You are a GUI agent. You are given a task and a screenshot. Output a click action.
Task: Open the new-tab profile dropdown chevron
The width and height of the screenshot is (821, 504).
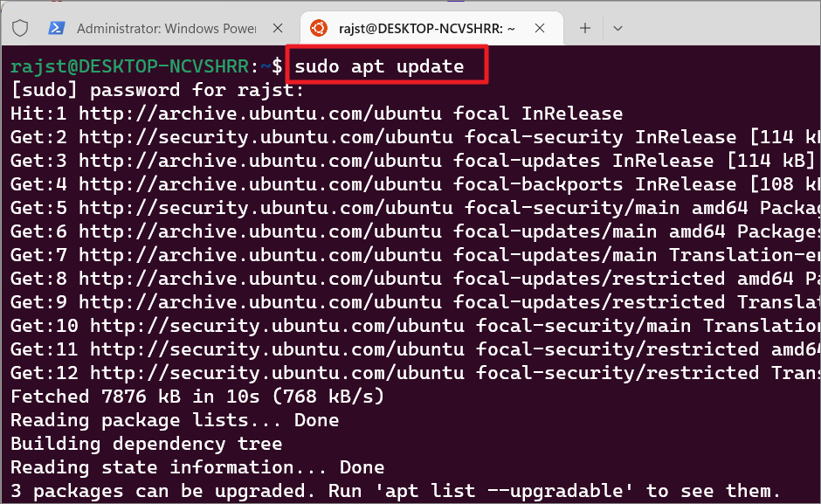pos(617,28)
